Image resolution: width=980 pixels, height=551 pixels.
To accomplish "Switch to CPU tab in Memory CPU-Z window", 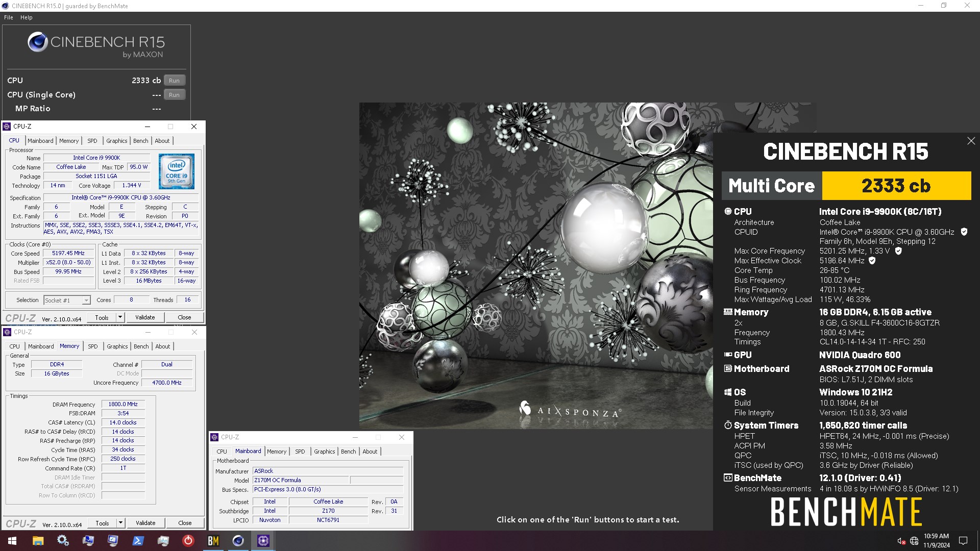I will coord(15,346).
